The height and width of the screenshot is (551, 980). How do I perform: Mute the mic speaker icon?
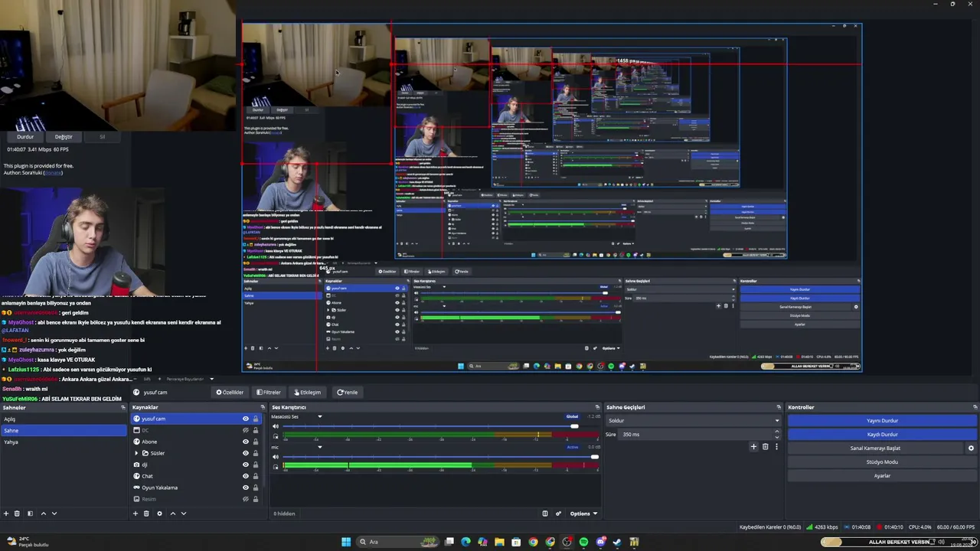point(276,457)
